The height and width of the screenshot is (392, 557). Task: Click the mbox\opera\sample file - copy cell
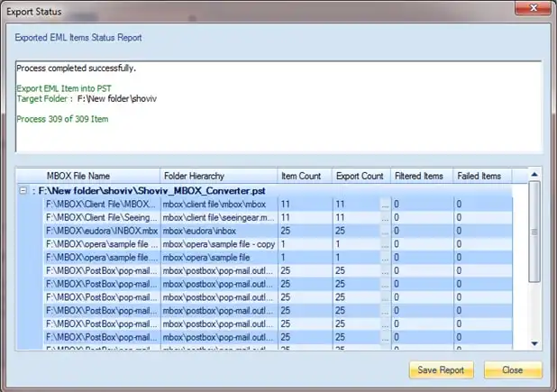click(x=219, y=244)
